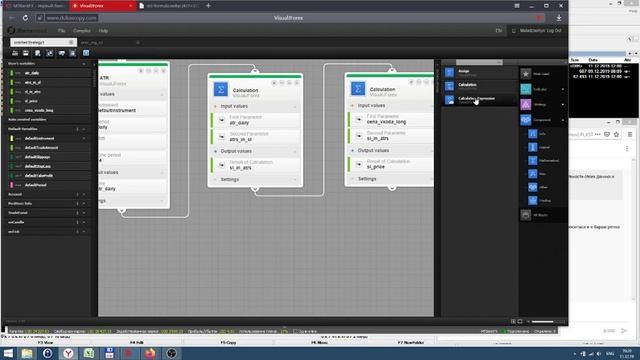The image size is (640, 360).
Task: Click the Assign block icon in the blocks list
Action: (449, 72)
